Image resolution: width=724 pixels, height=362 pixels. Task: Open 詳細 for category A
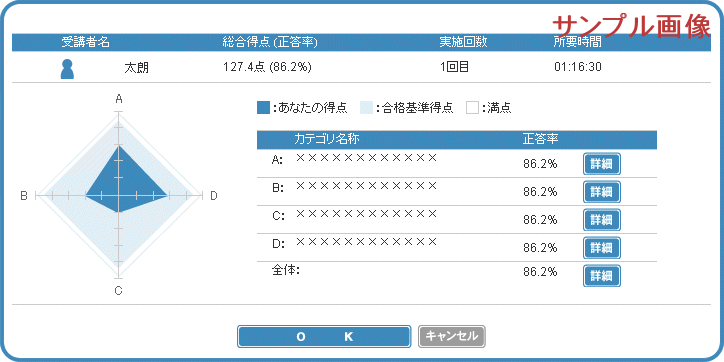[x=602, y=164]
